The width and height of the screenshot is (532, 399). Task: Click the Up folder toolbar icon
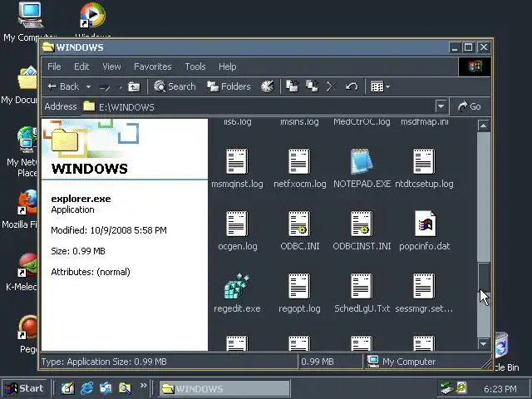tap(134, 86)
